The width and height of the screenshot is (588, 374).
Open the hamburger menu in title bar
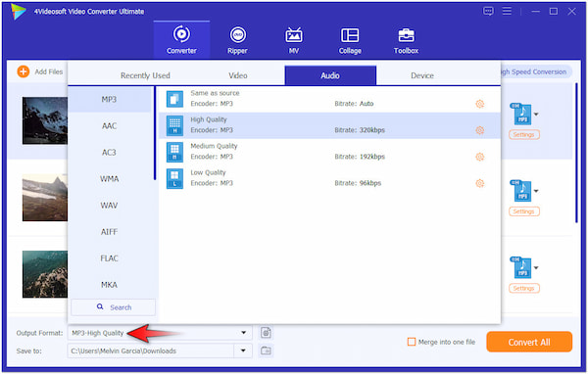[507, 11]
